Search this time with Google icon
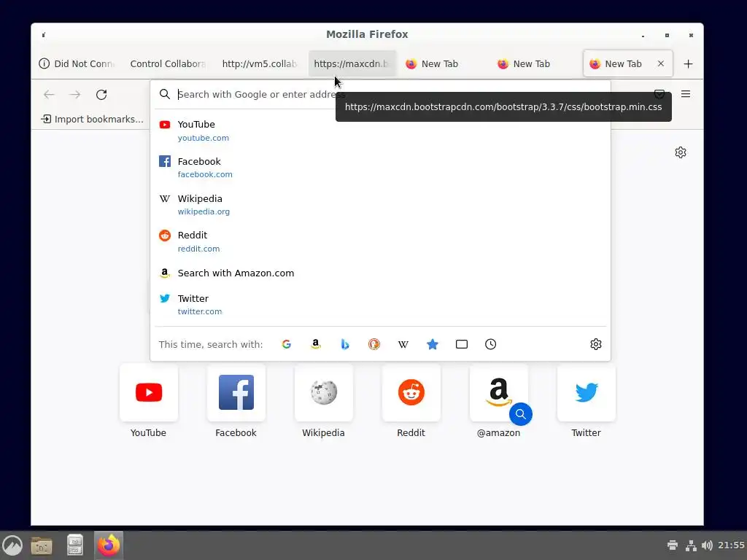 point(286,344)
